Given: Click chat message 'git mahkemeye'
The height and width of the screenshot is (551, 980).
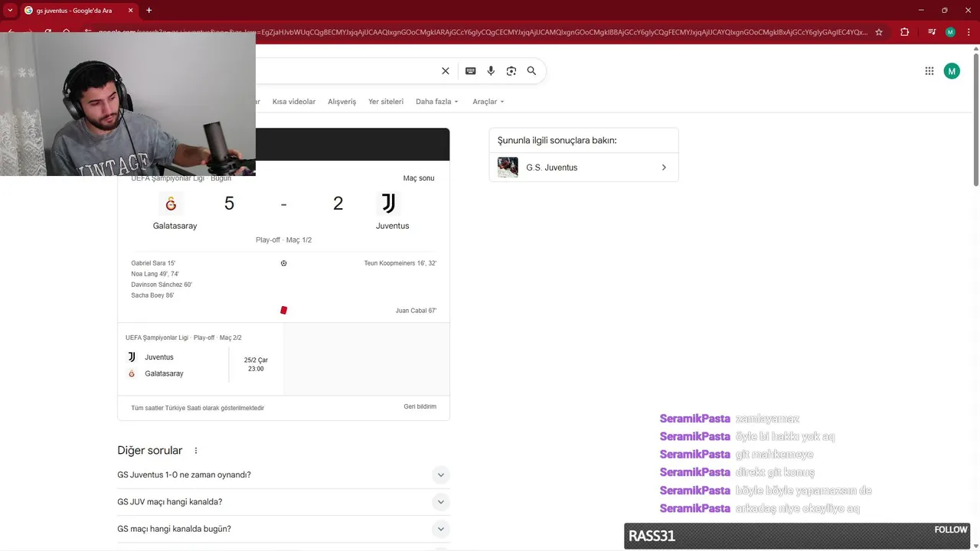Looking at the screenshot, I should click(774, 455).
